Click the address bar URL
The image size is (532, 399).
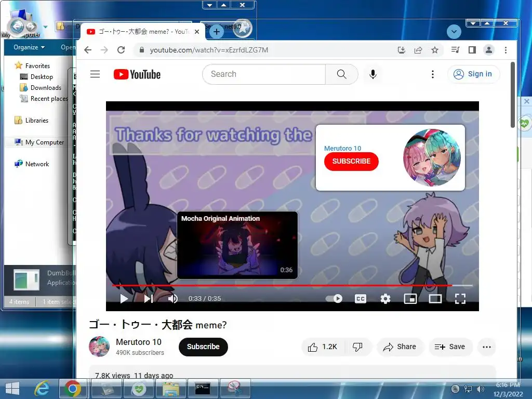(209, 50)
